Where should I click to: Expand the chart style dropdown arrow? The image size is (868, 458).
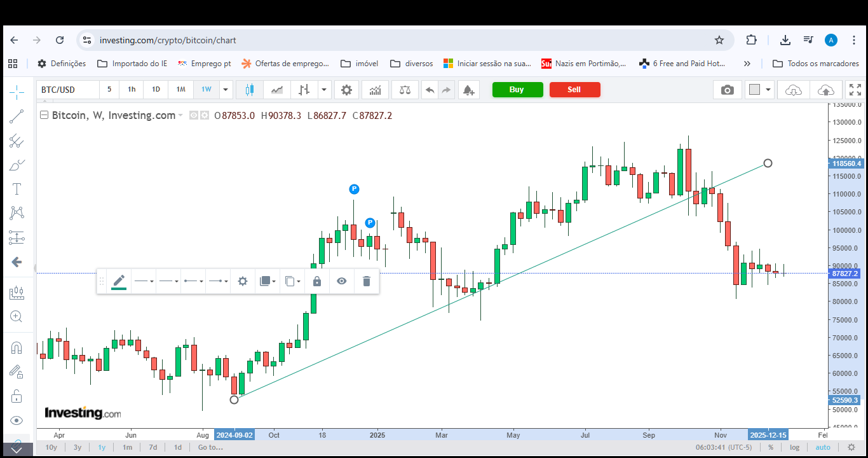(324, 90)
